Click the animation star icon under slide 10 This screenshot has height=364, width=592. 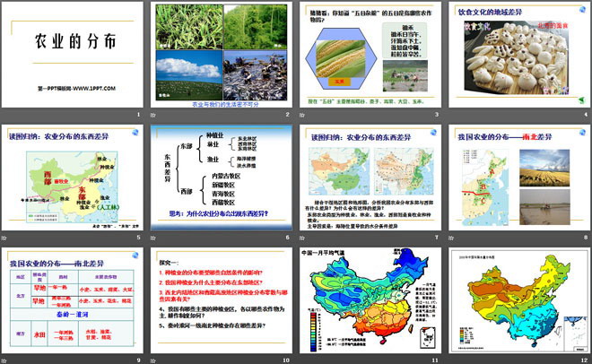[152, 360]
